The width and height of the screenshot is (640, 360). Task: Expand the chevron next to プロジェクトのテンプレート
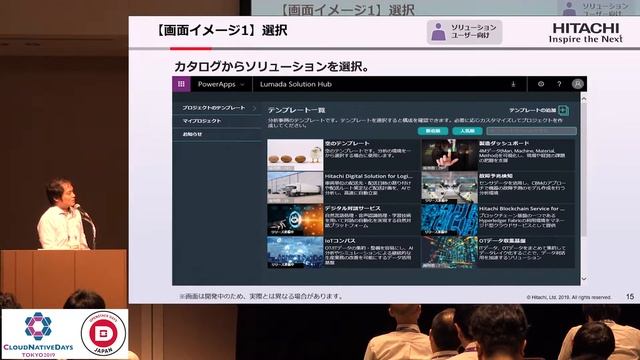[x=254, y=108]
